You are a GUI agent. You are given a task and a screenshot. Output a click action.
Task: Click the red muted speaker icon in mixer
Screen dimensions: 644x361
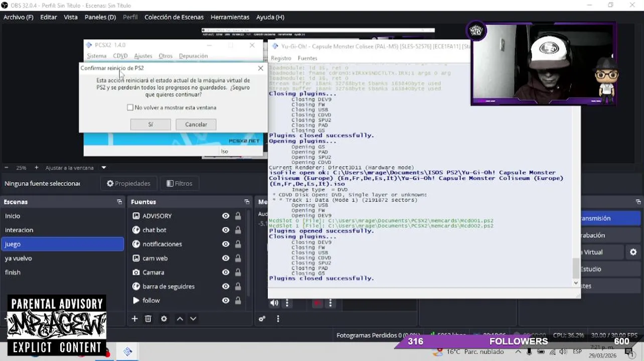pos(317,303)
